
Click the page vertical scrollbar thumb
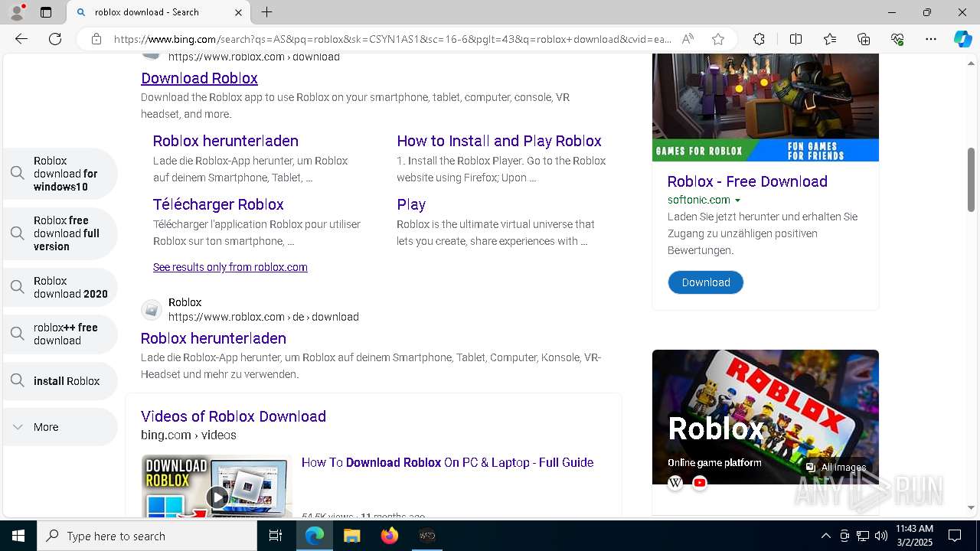[x=972, y=180]
